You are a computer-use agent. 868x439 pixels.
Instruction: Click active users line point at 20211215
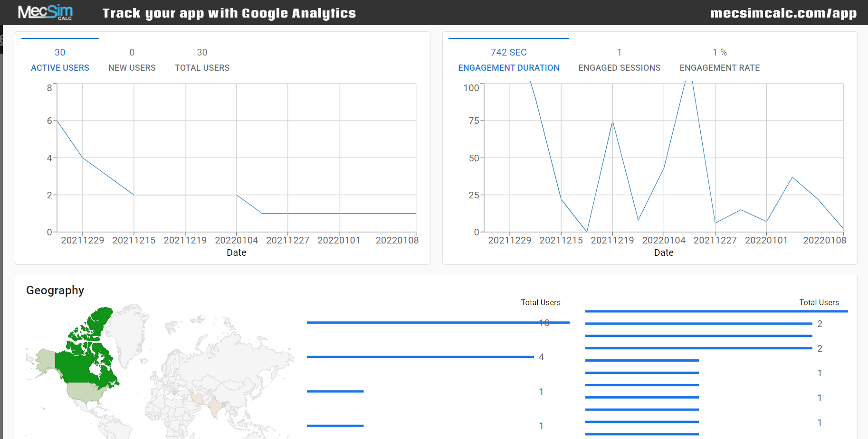134,195
